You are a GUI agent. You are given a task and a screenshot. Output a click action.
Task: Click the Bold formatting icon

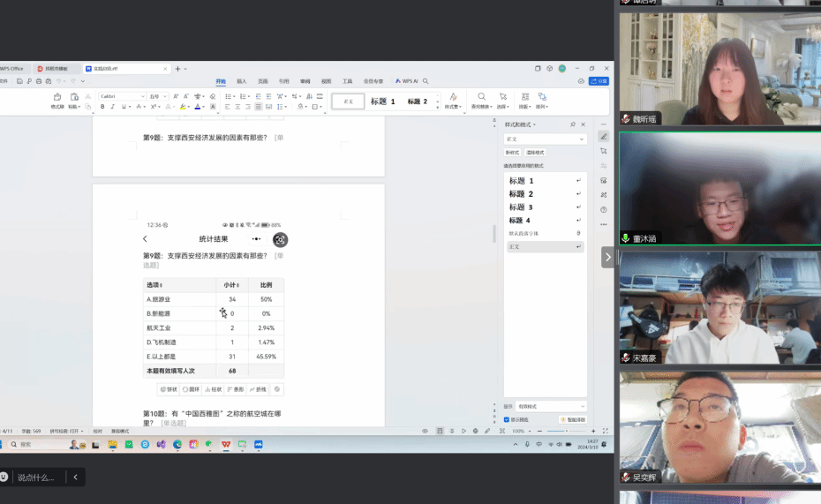(x=102, y=107)
